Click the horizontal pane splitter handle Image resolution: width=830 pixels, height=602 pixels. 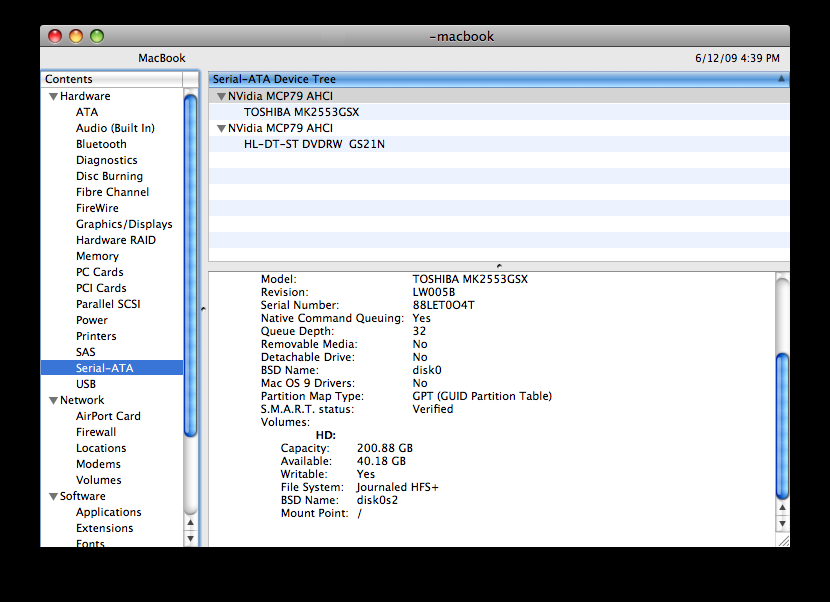[499, 266]
